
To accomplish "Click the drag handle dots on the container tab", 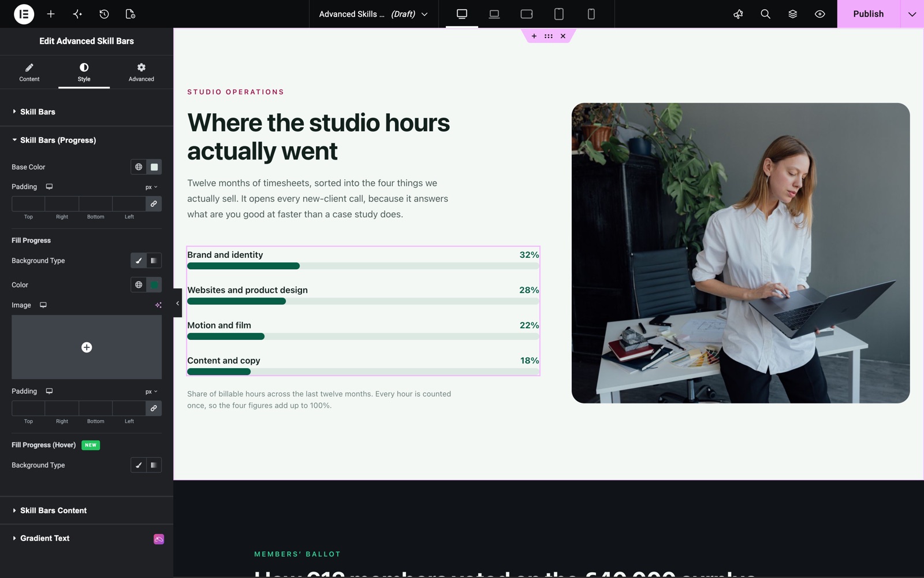I will [549, 36].
